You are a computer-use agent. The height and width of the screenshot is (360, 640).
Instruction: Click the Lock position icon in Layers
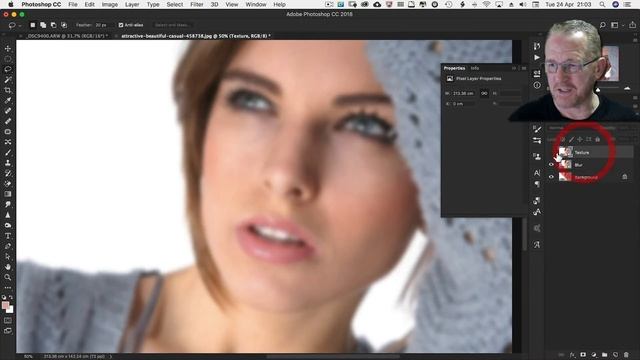(x=580, y=139)
